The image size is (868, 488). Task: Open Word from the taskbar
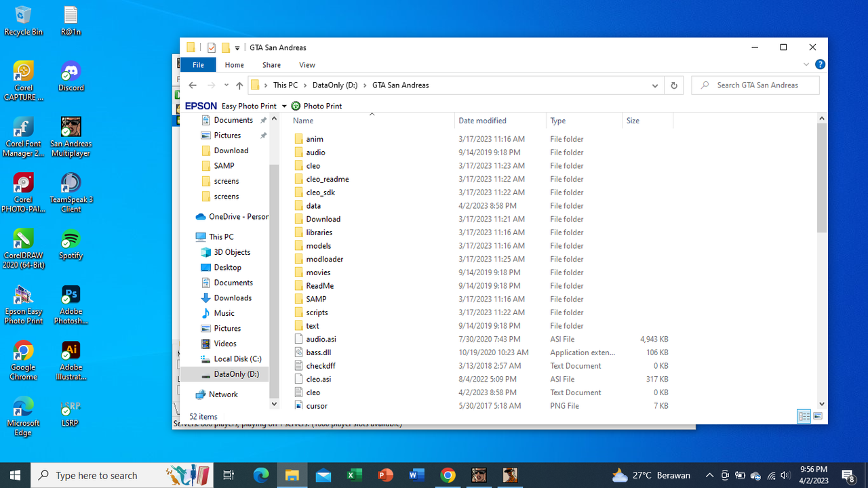coord(416,475)
